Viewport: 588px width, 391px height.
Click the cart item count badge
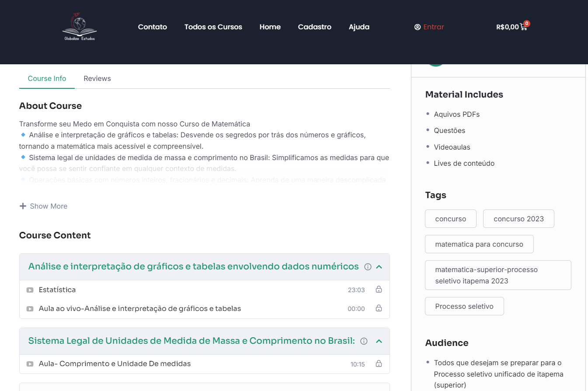coord(527,23)
